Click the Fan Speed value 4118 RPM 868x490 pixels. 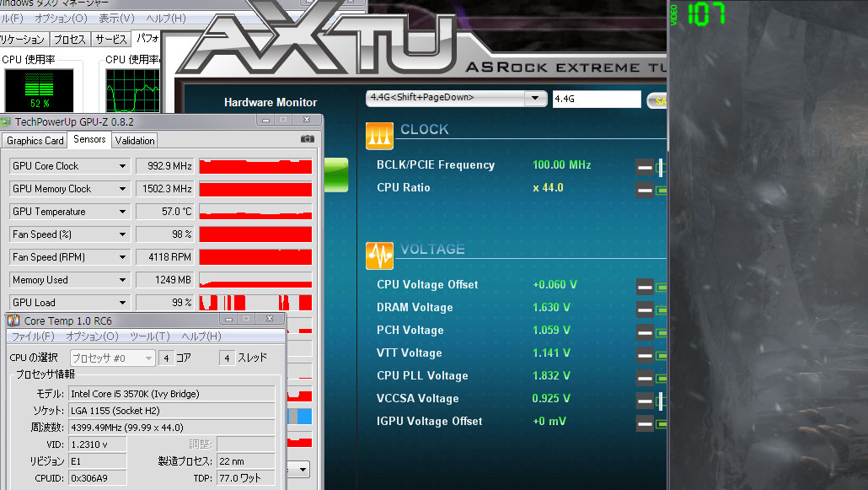click(x=165, y=256)
